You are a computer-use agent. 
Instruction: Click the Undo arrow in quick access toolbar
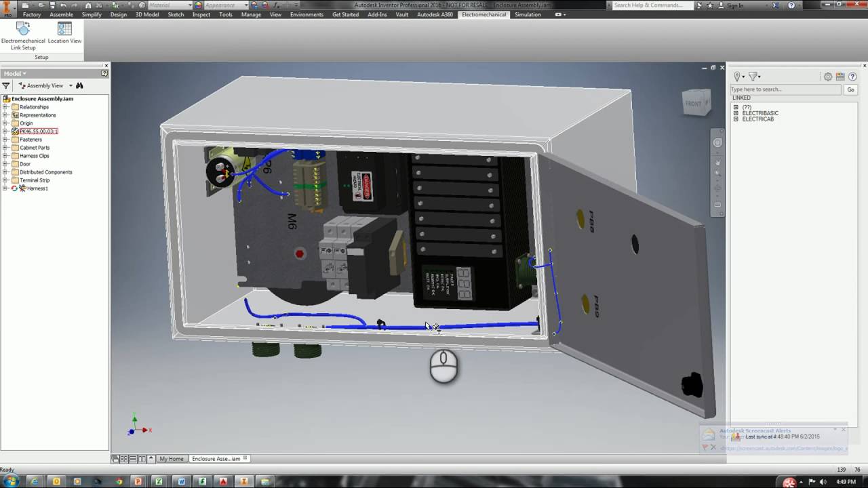[63, 5]
